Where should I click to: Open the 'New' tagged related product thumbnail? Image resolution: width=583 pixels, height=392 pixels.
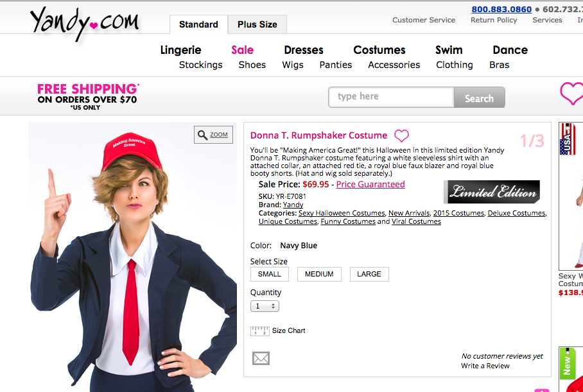click(x=571, y=370)
